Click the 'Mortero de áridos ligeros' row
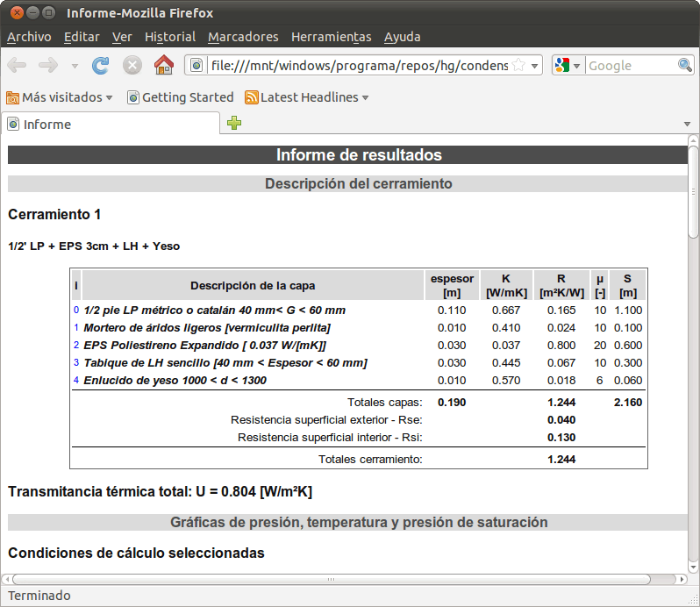The width and height of the screenshot is (700, 607). (359, 327)
